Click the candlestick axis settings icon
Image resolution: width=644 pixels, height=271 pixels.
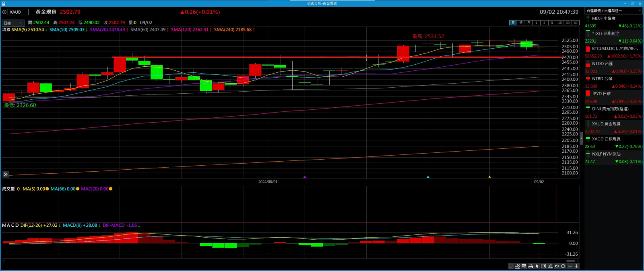point(550,266)
